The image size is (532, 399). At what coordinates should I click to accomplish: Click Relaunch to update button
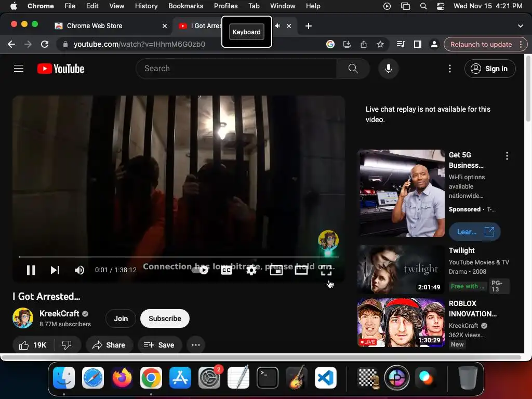[481, 45]
